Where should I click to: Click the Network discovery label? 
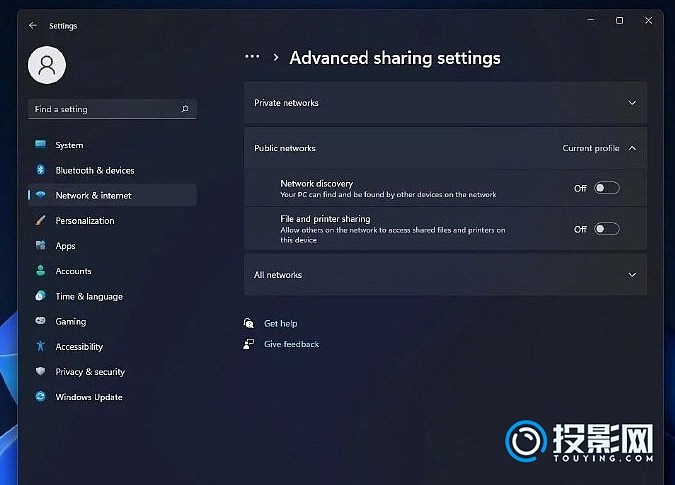[x=316, y=183]
